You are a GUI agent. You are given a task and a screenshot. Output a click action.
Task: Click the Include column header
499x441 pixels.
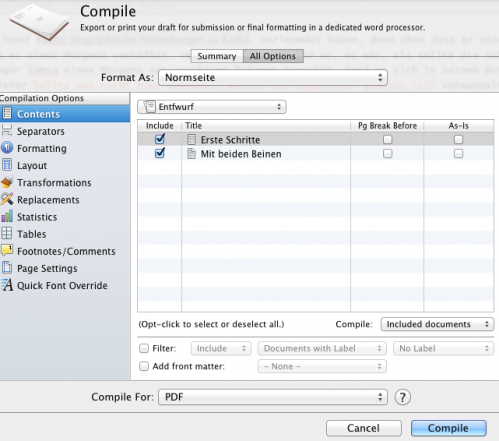[x=160, y=126]
